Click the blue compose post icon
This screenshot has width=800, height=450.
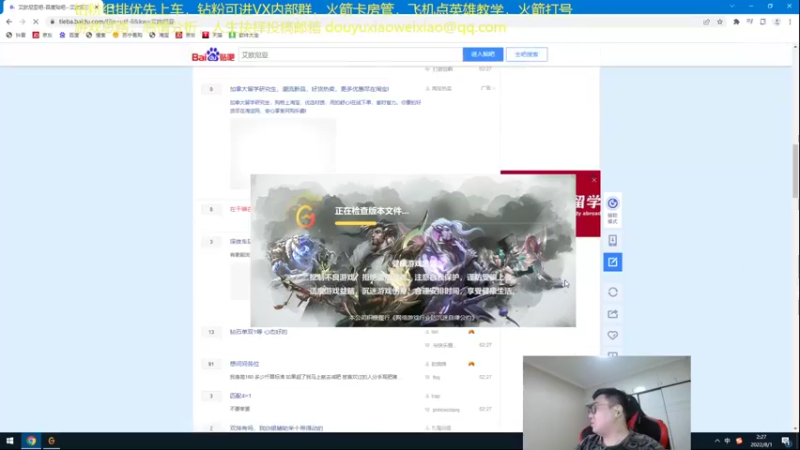pos(613,262)
